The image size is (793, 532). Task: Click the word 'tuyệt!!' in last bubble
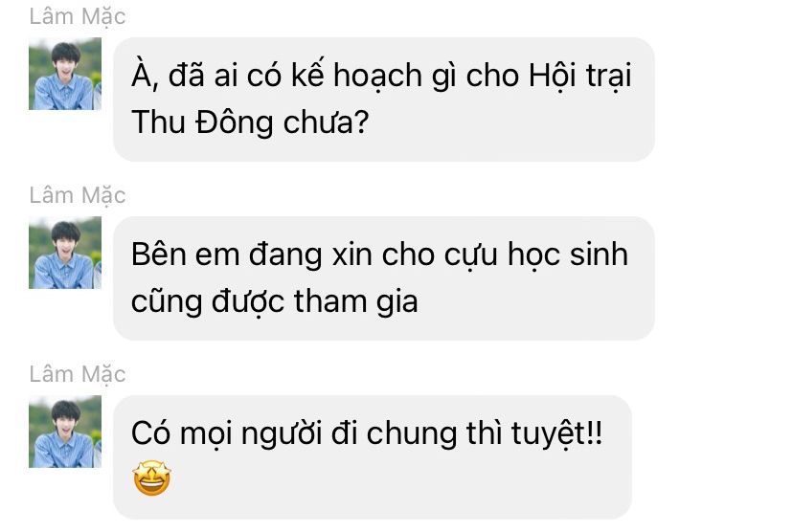[556, 433]
